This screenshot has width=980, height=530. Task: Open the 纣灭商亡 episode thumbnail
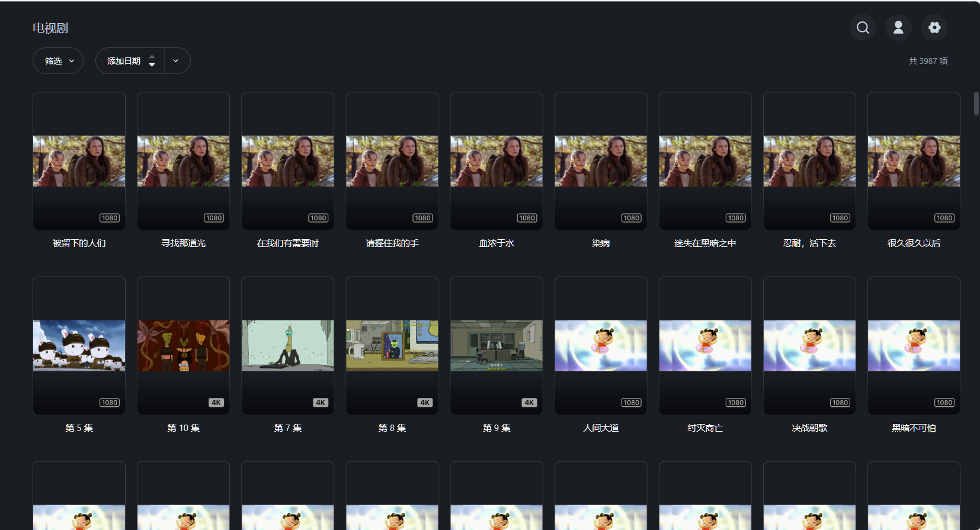(x=705, y=346)
